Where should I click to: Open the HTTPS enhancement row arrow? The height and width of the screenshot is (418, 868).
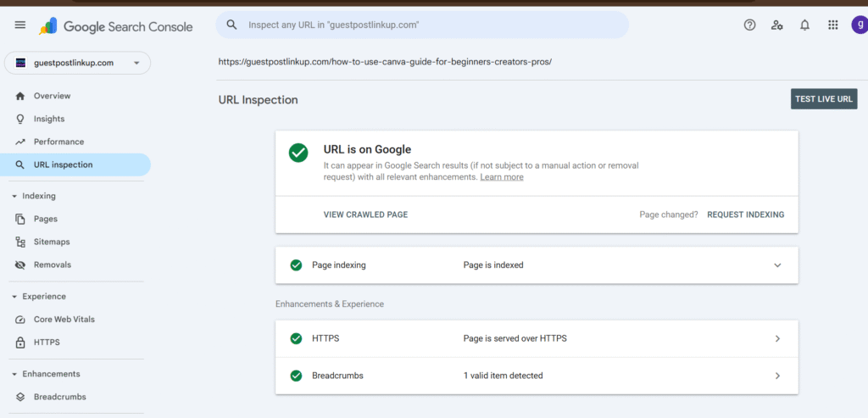pos(777,338)
